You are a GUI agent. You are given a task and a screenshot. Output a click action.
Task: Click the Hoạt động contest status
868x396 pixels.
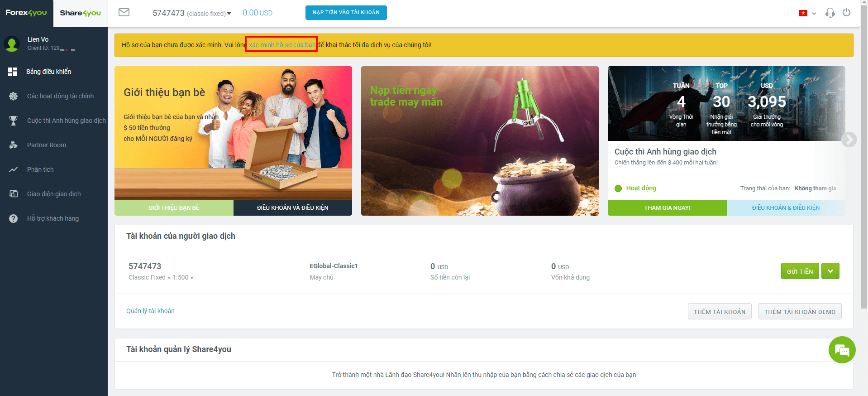pyautogui.click(x=635, y=188)
